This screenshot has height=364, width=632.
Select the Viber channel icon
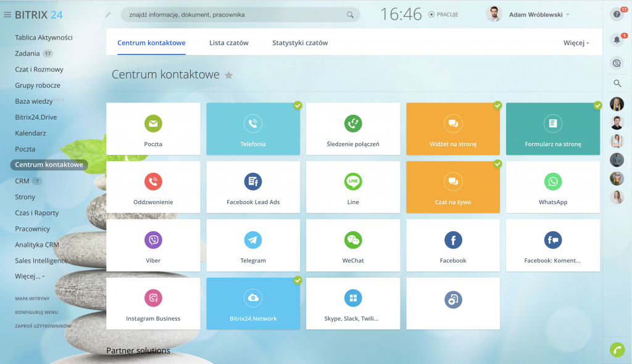coord(153,240)
